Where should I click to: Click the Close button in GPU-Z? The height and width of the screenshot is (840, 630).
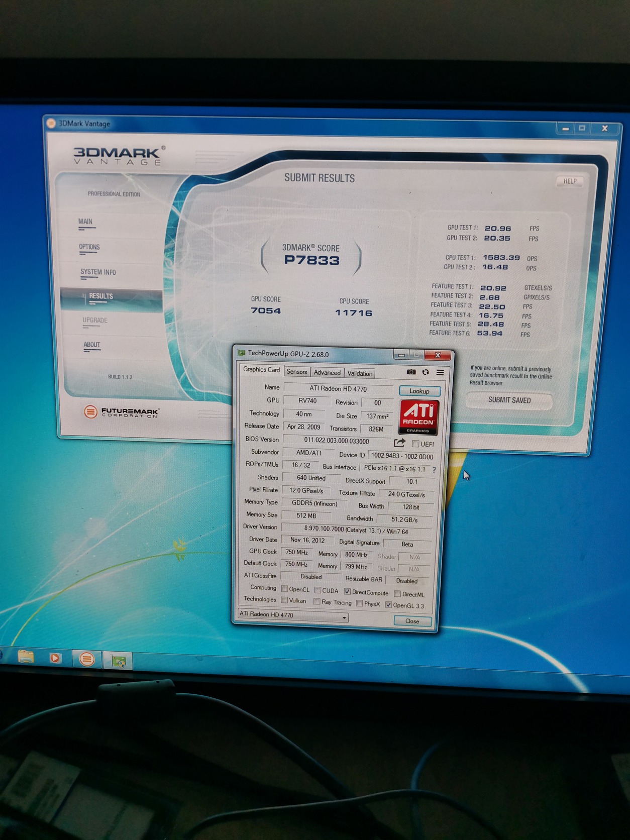pos(412,621)
